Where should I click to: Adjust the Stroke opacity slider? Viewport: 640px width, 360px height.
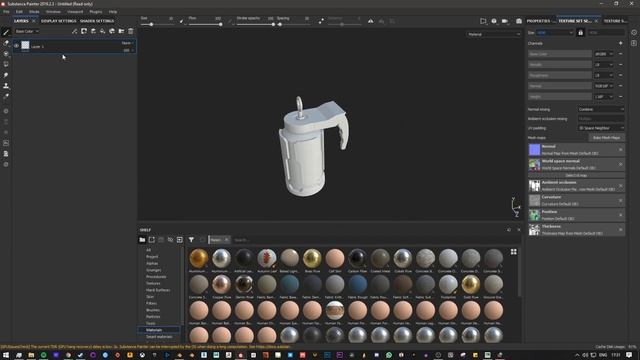tap(255, 24)
